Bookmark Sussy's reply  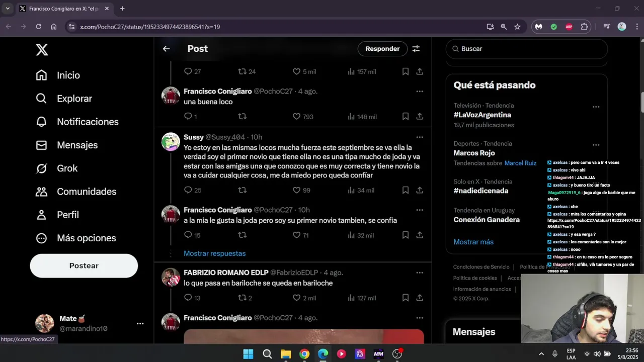(x=405, y=190)
